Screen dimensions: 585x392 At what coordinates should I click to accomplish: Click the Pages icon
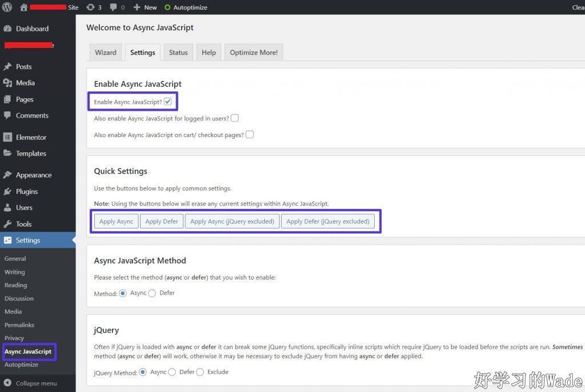click(x=7, y=99)
